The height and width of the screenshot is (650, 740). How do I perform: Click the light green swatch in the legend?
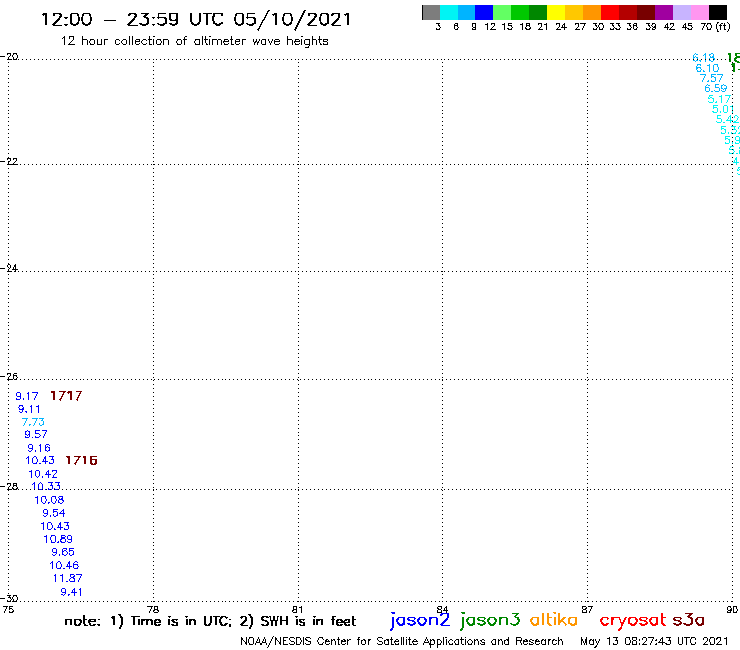coord(502,12)
